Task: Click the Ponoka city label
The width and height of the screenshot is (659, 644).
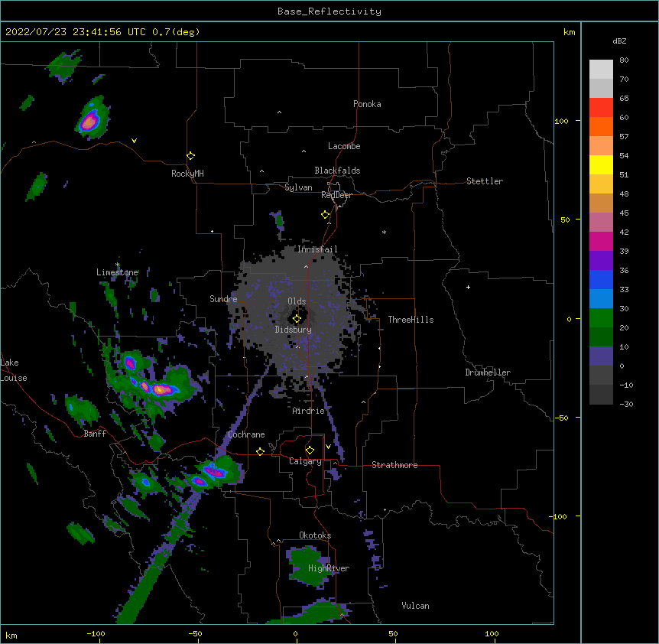Action: [x=367, y=104]
